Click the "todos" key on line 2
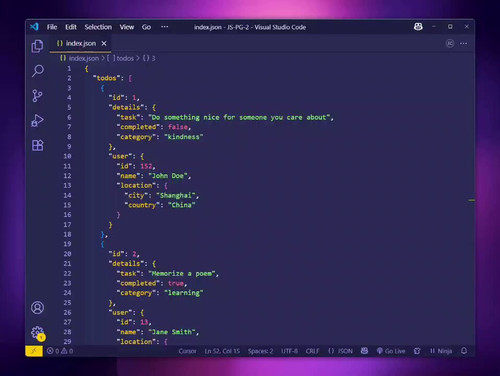500x376 pixels. pos(106,78)
